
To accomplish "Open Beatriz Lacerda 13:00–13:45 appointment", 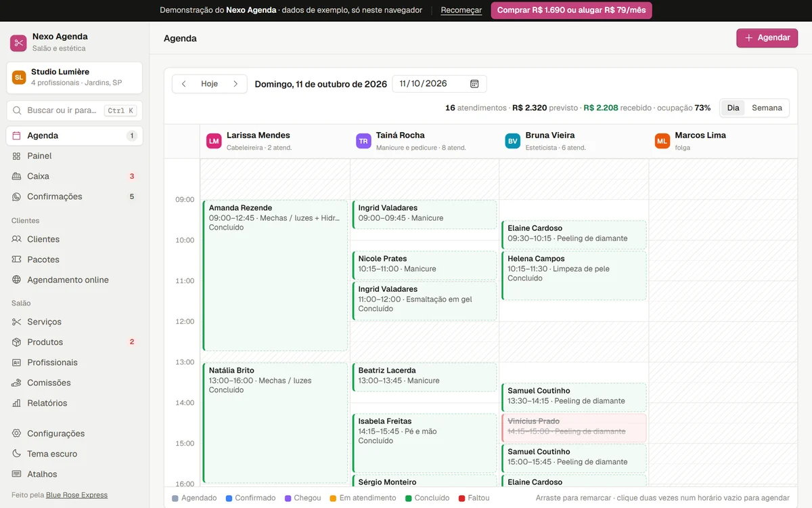I will (x=424, y=377).
